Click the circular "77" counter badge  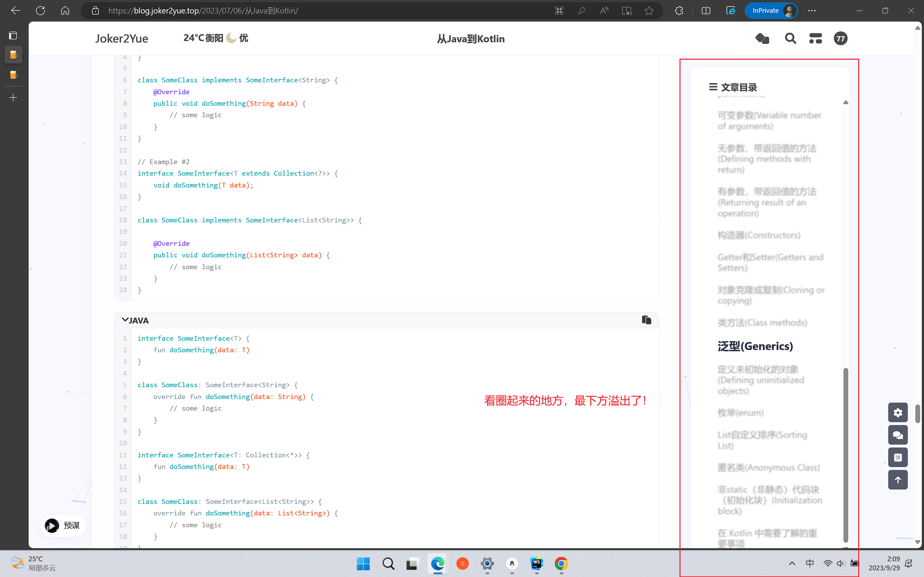[840, 38]
